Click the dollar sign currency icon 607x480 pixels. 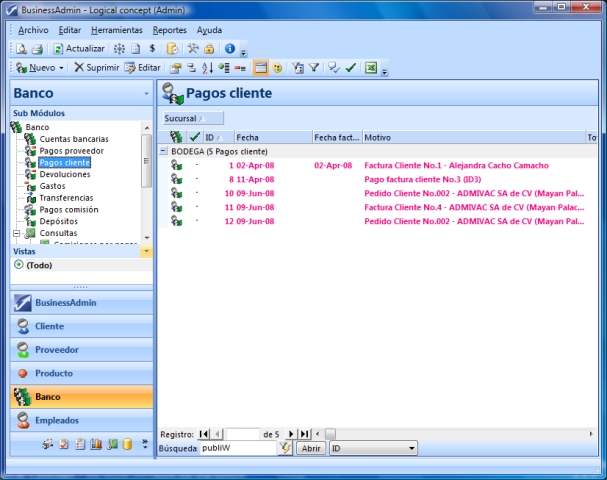(152, 48)
